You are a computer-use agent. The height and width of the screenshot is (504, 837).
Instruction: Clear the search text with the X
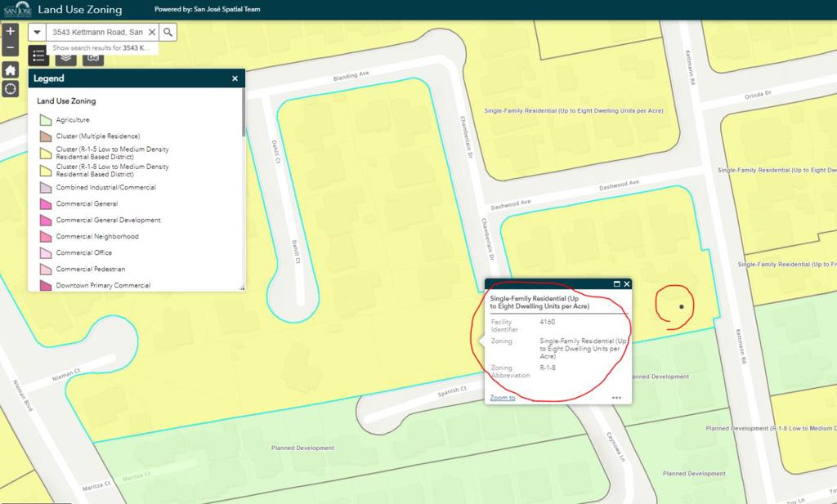click(152, 32)
